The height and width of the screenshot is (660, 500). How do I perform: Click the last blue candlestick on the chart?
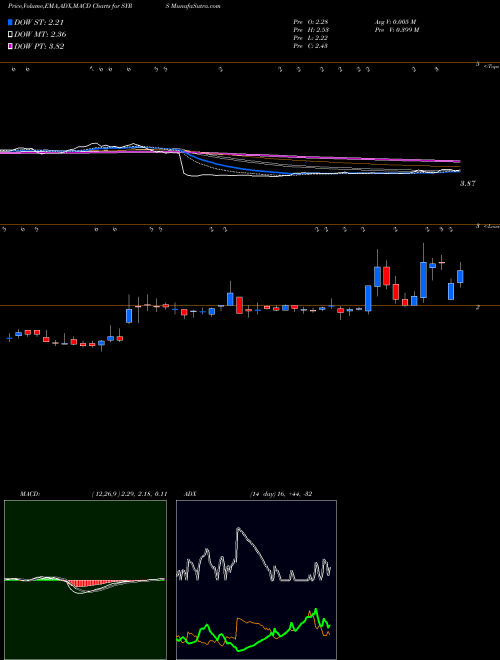point(460,277)
